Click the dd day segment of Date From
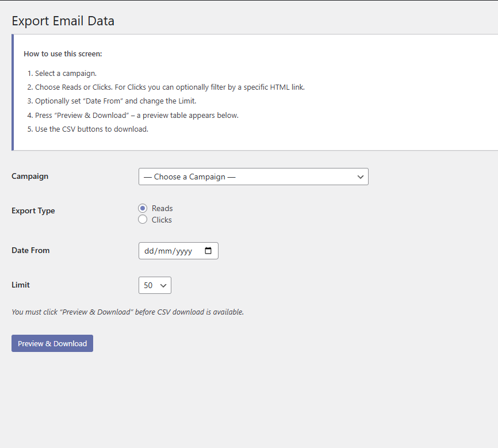The height and width of the screenshot is (448, 498). point(149,251)
